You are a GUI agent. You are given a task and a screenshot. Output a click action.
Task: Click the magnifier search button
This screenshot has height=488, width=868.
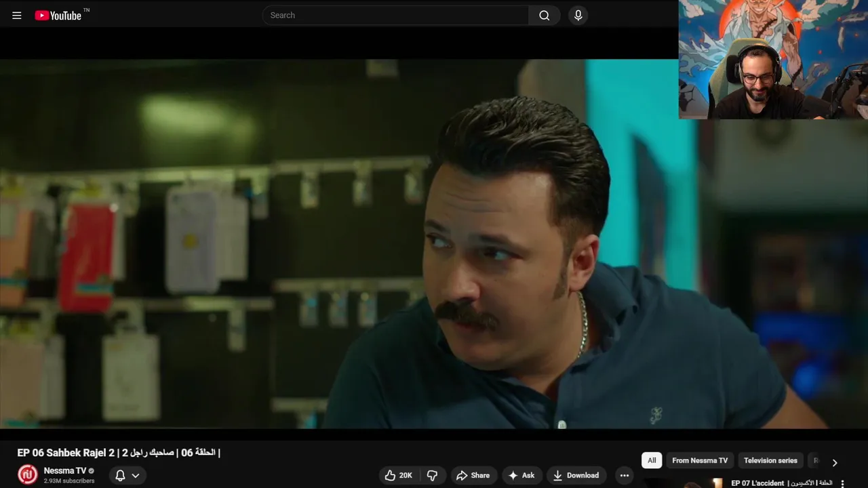[x=545, y=15]
